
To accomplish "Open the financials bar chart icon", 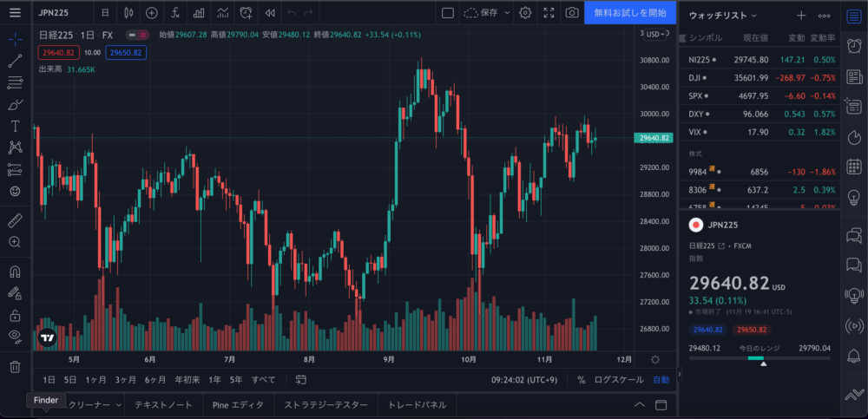I will point(199,12).
